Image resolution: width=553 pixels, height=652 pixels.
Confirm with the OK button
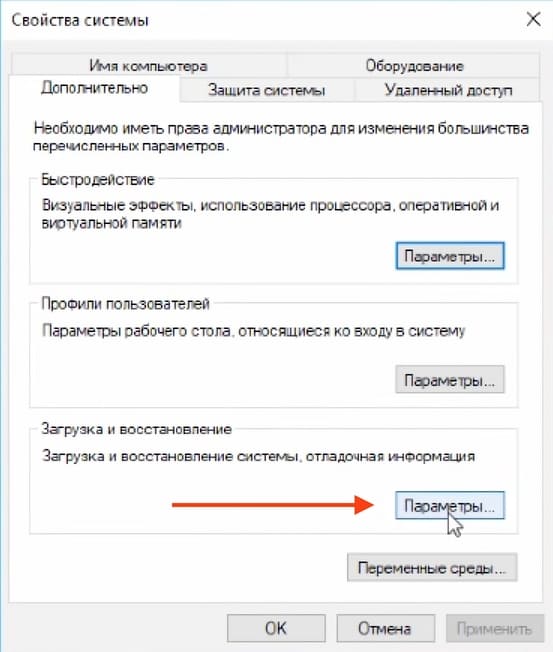click(x=276, y=628)
